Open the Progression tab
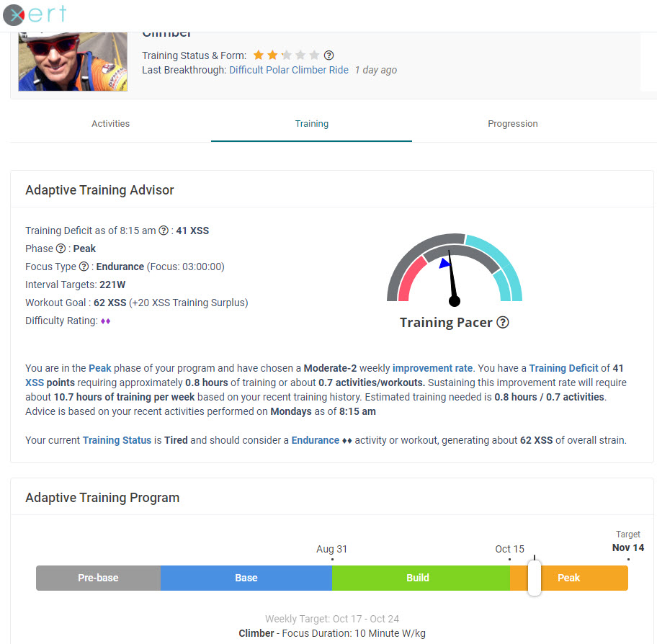The height and width of the screenshot is (644, 657). click(512, 124)
